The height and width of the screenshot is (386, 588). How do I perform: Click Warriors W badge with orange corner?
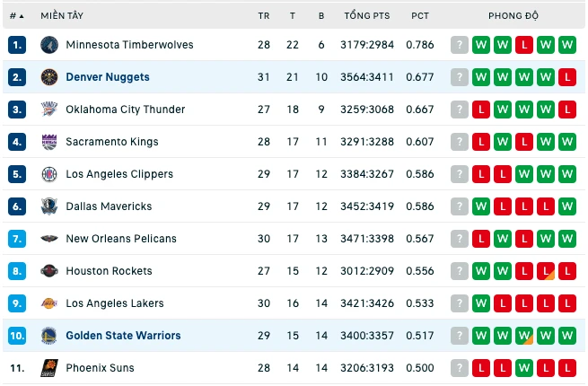(x=524, y=336)
